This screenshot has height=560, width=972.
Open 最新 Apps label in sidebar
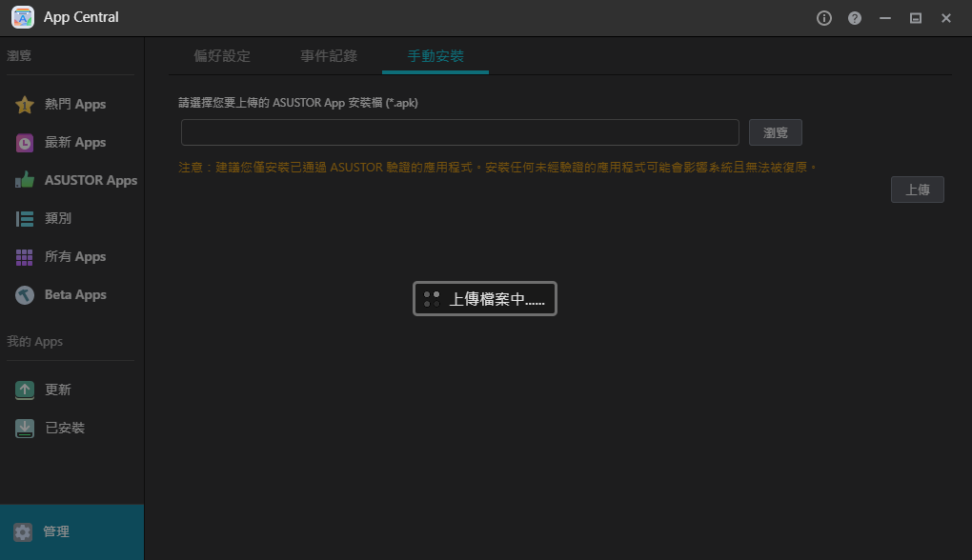(75, 143)
